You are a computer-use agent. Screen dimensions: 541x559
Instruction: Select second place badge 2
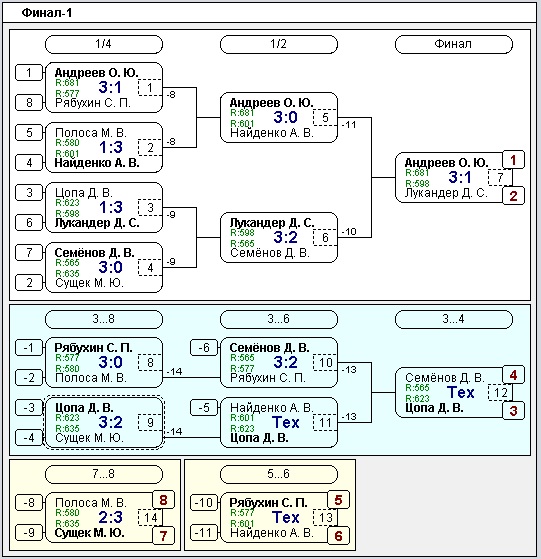(513, 195)
